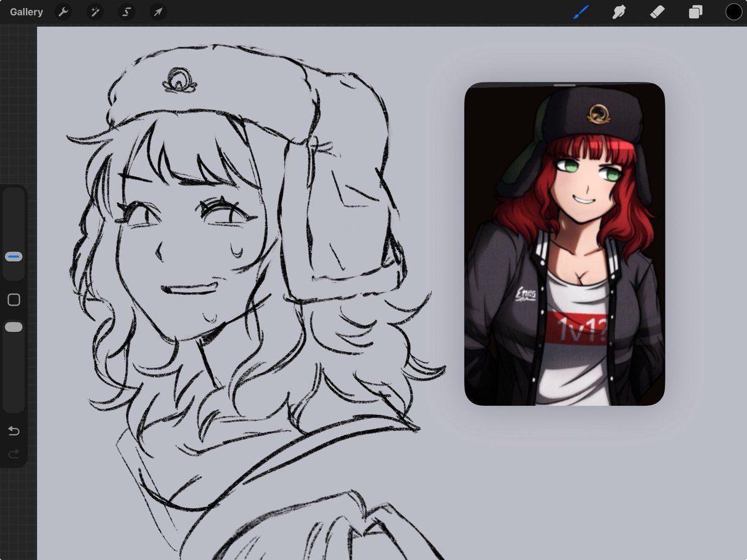
Task: Tap the grab handle atop the reference window
Action: point(563,85)
